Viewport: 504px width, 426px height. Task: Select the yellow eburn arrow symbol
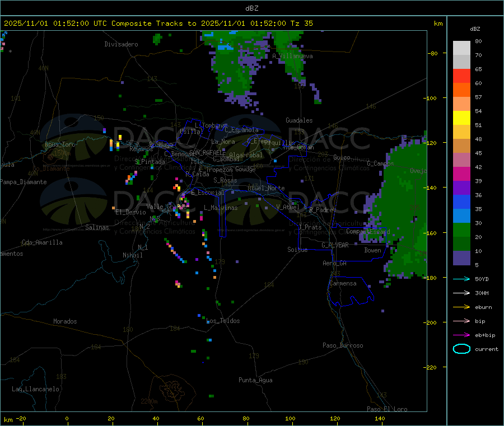click(x=461, y=307)
